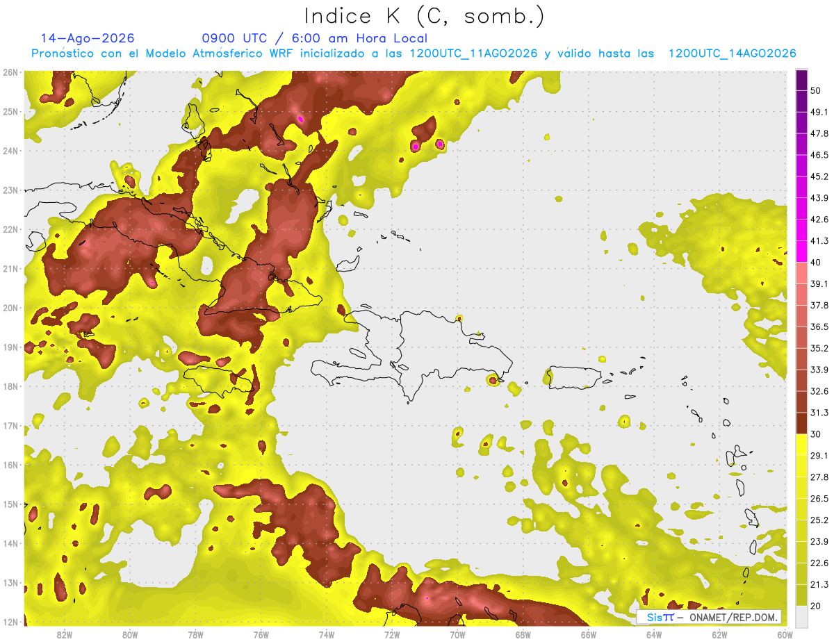This screenshot has height=644, width=834.
Task: Click the "76W" longitude label
Action: [x=261, y=634]
